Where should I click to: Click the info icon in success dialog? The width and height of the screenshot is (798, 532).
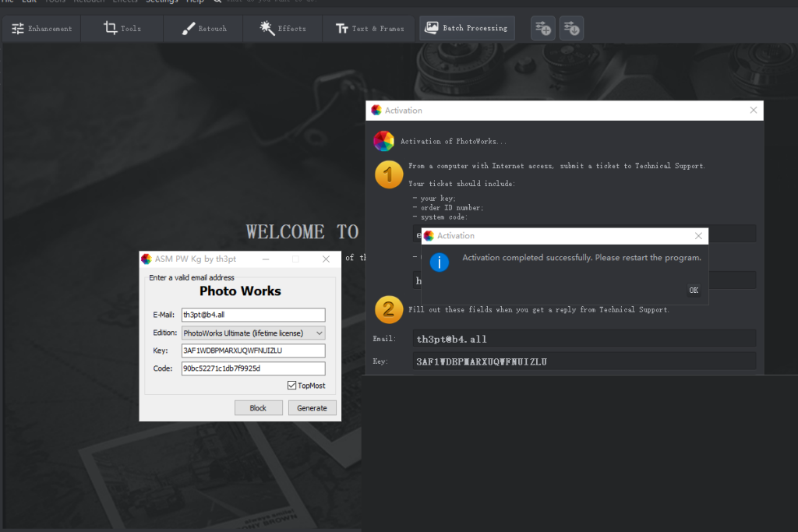coord(440,262)
